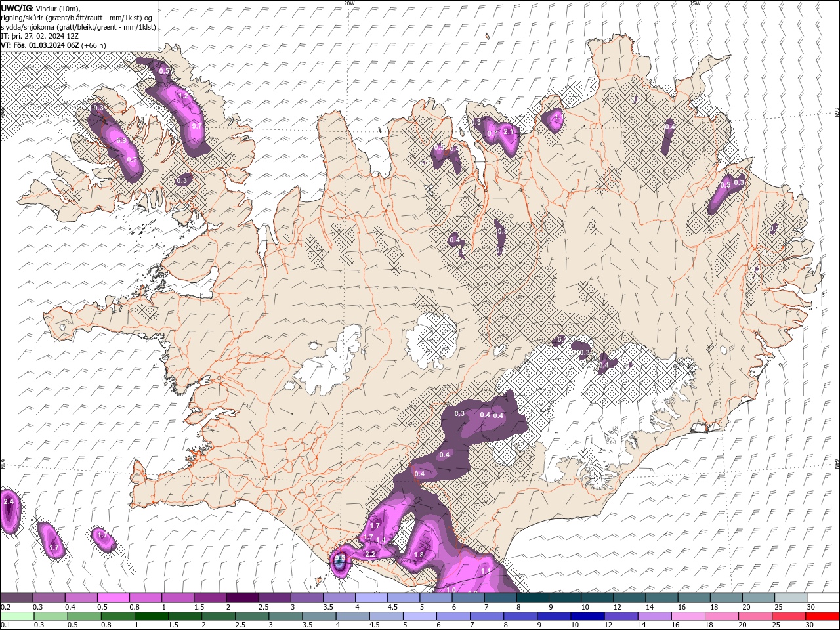The image size is (840, 630).
Task: Pick the light mint-green rain swatch at 0.1
Action: (x=17, y=616)
